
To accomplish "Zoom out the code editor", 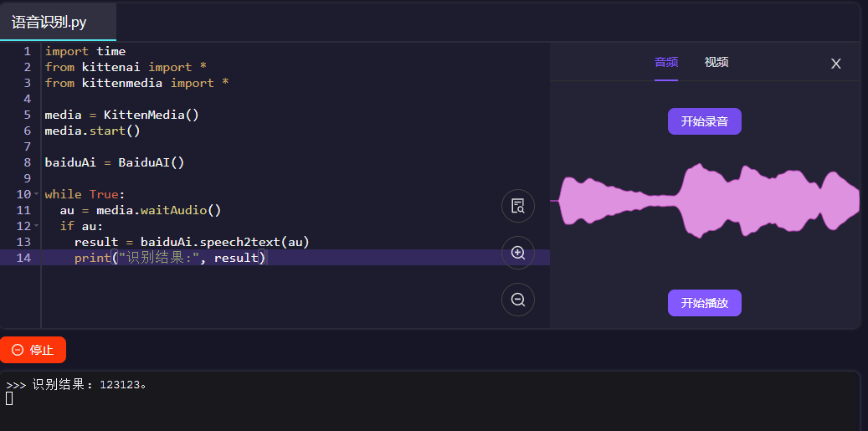I will pos(517,300).
